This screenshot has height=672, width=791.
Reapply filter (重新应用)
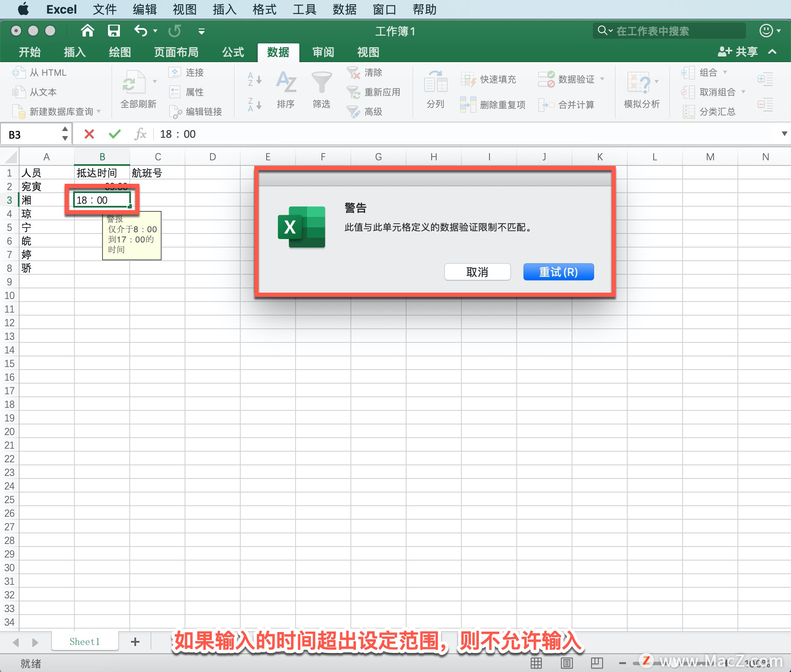pyautogui.click(x=373, y=92)
